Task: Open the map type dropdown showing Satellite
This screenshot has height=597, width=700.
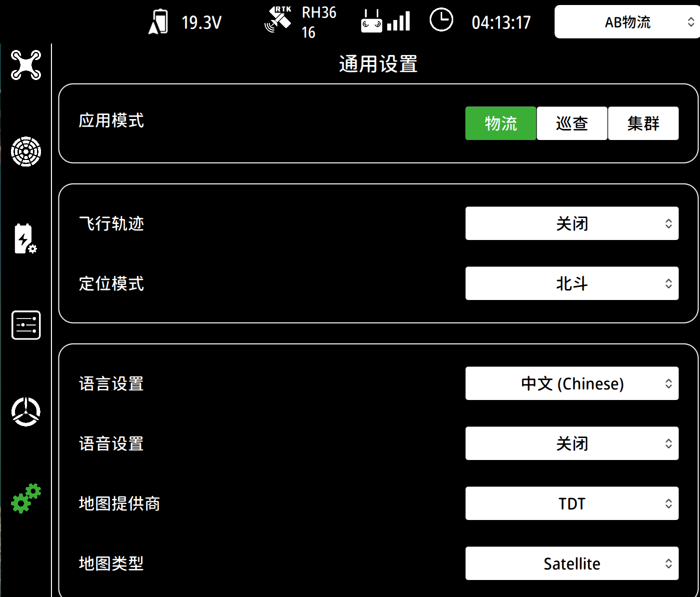Action: click(x=571, y=563)
